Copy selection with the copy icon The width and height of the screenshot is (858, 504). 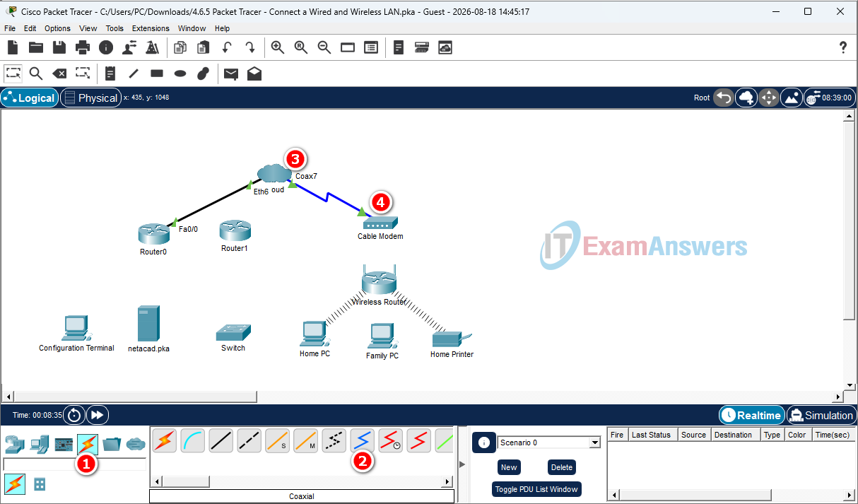[180, 47]
